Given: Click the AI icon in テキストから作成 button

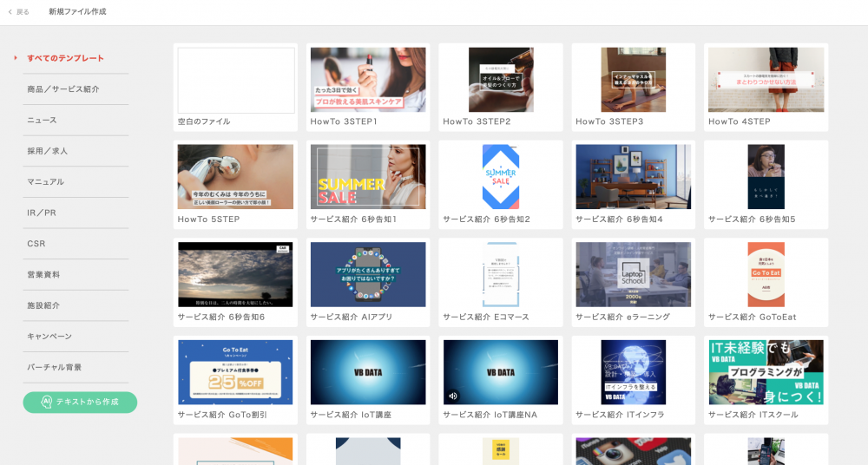Looking at the screenshot, I should (47, 402).
